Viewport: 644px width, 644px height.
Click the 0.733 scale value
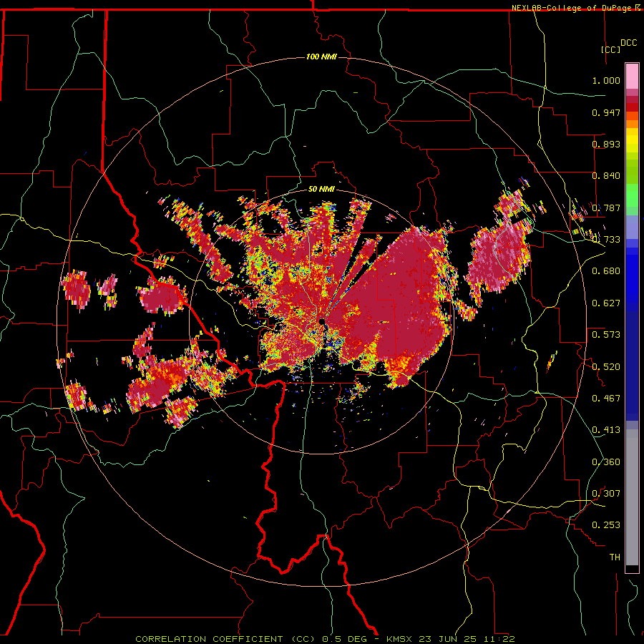(606, 240)
